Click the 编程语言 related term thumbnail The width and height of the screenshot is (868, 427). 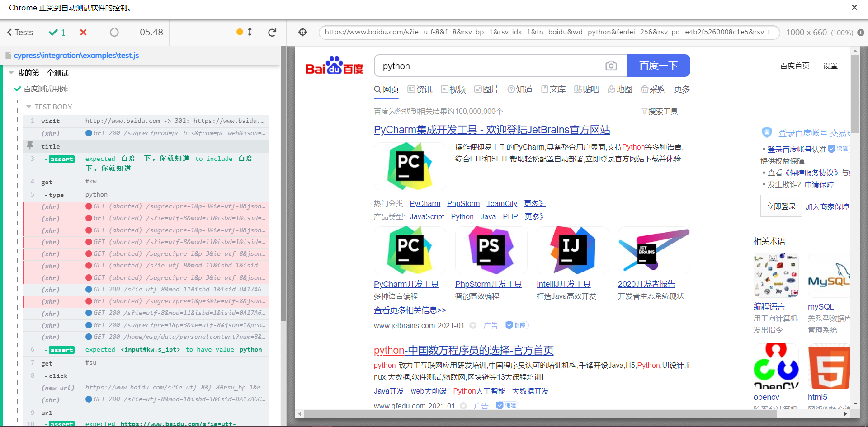tap(776, 275)
